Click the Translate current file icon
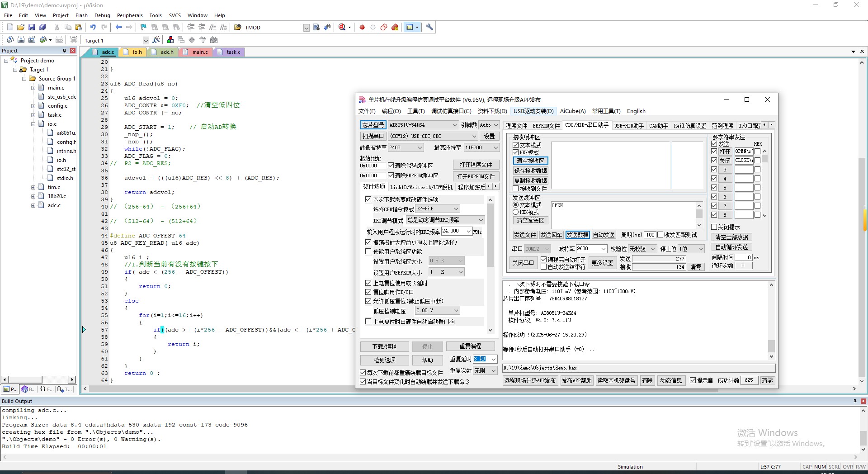The image size is (868, 474). (x=10, y=40)
